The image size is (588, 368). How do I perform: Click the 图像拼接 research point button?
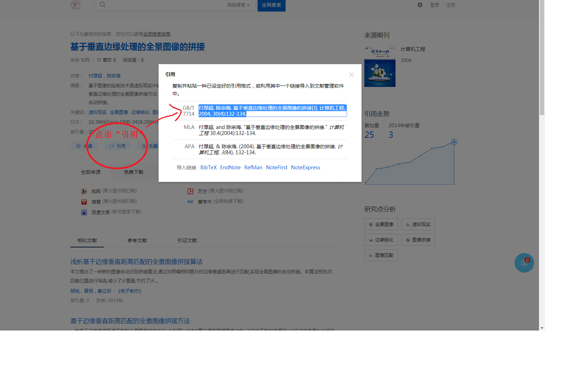coord(418,240)
